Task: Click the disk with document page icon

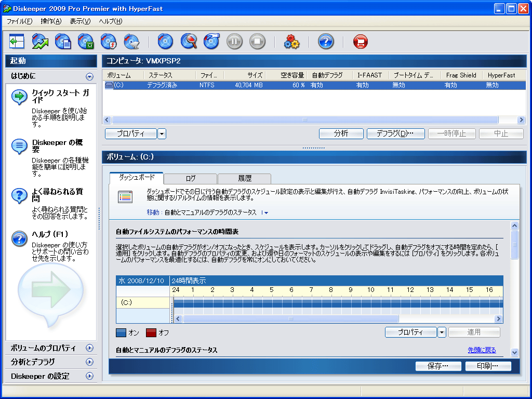Action: (x=63, y=42)
